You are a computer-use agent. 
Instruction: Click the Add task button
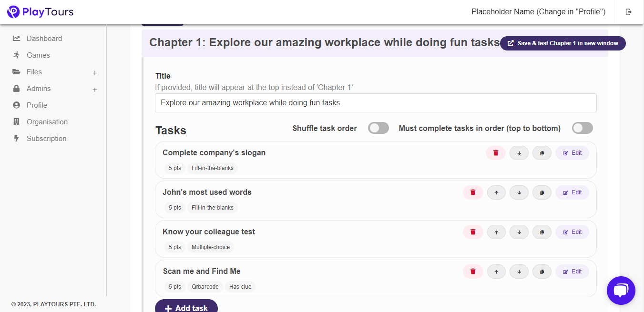click(186, 306)
